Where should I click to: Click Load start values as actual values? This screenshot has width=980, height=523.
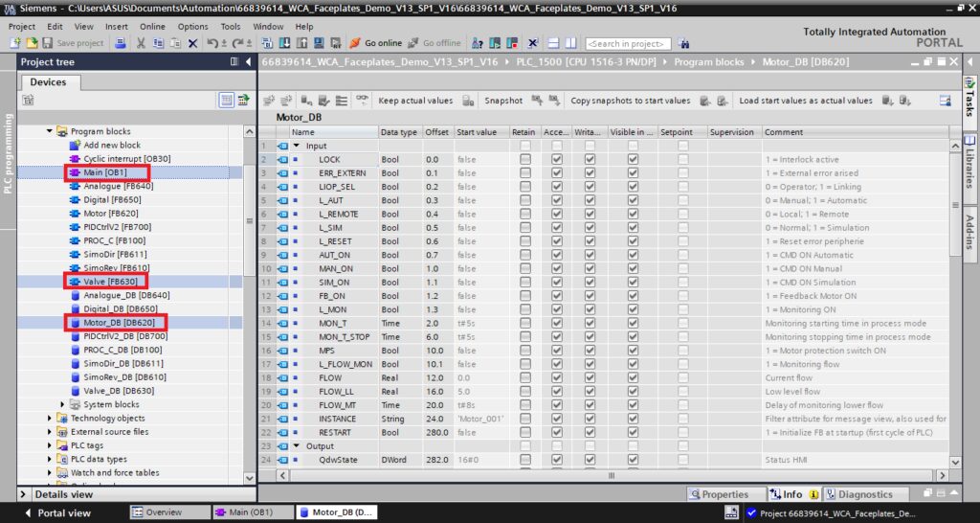(806, 100)
